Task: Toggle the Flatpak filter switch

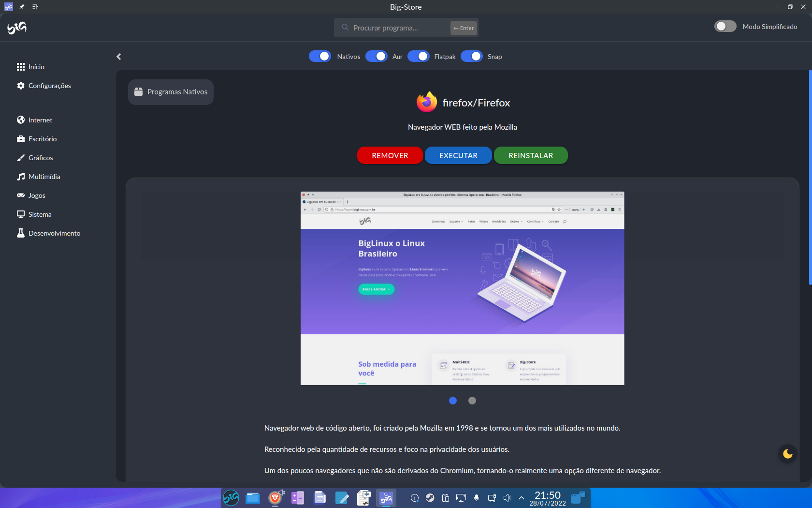Action: (419, 56)
